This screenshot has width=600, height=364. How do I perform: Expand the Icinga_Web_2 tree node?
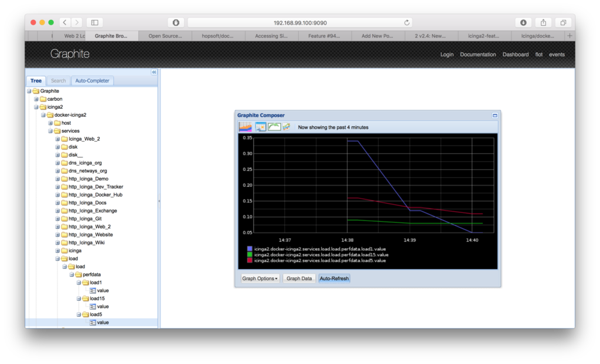[x=57, y=139]
